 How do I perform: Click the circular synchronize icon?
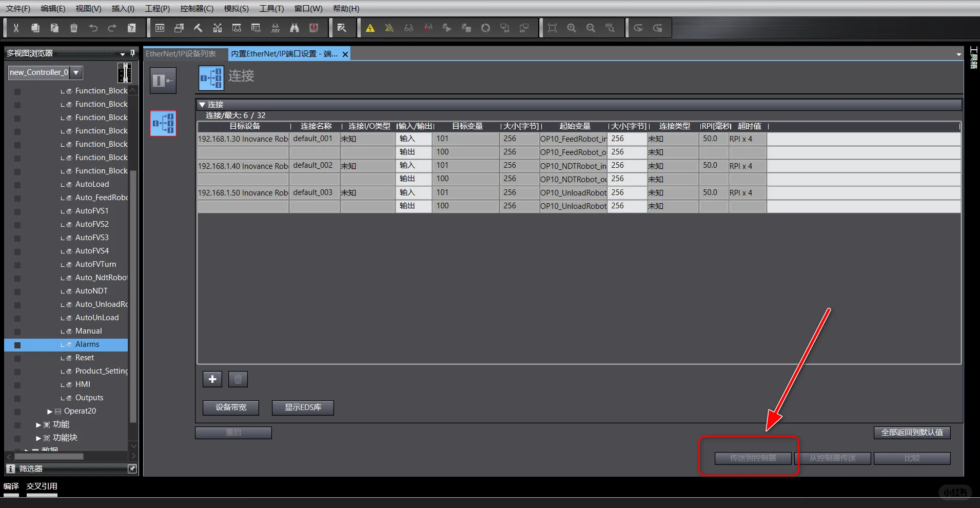pyautogui.click(x=485, y=28)
